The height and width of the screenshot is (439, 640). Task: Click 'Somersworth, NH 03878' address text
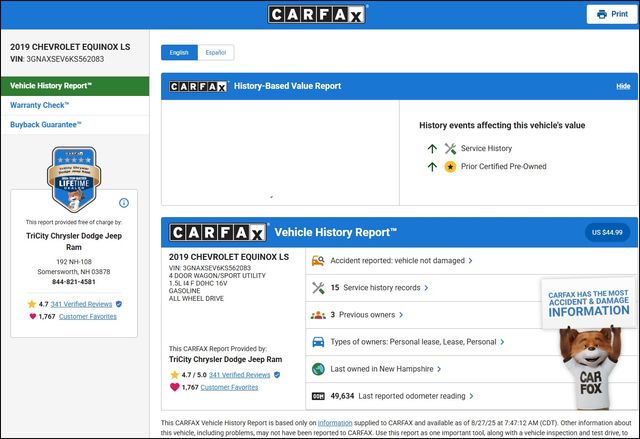pos(74,272)
